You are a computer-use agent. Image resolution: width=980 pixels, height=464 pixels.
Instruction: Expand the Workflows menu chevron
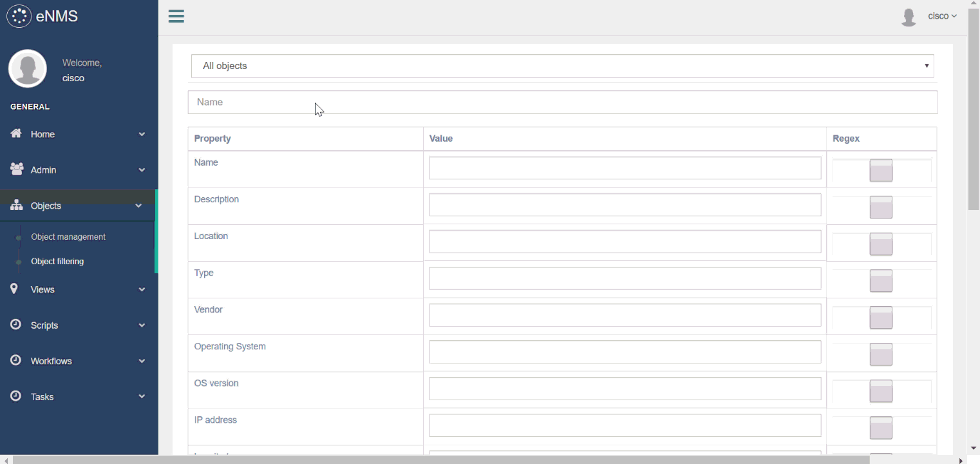pos(142,361)
